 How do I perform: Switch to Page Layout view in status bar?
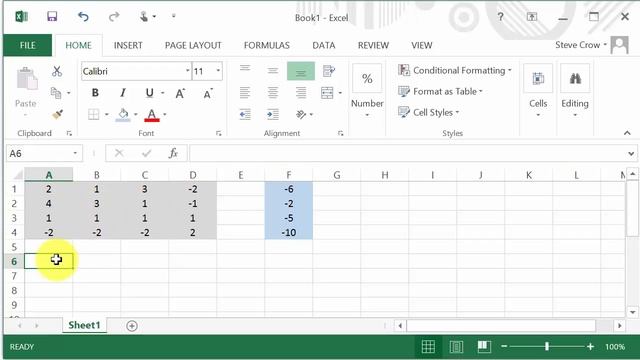click(x=456, y=347)
